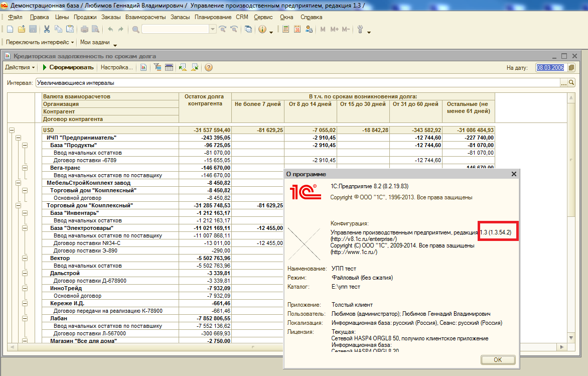Open the search text dropdown arrow in toolbar
Screen dimensions: 588x376
tap(213, 29)
